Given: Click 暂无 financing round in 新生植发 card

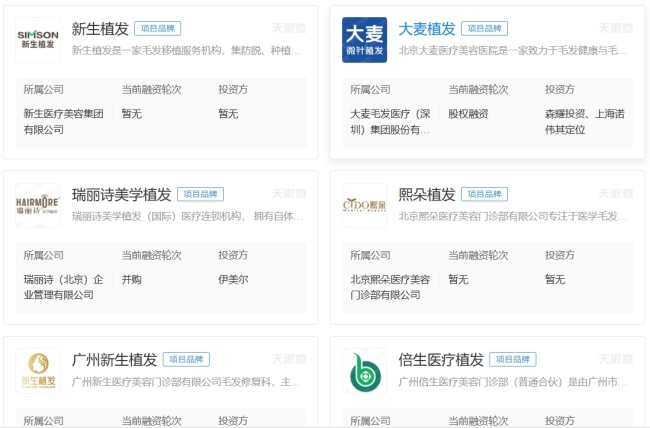Looking at the screenshot, I should (131, 114).
